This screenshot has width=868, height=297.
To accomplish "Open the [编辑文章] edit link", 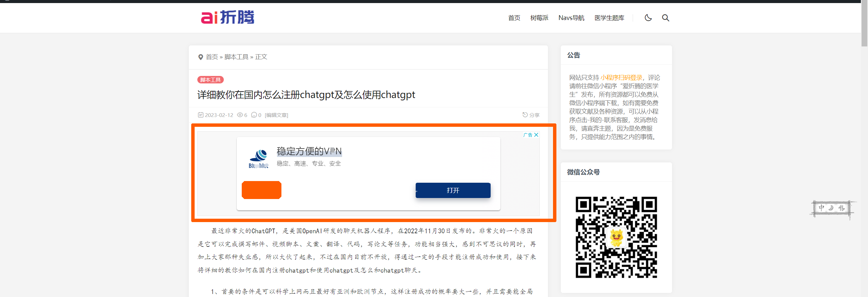I will 276,115.
